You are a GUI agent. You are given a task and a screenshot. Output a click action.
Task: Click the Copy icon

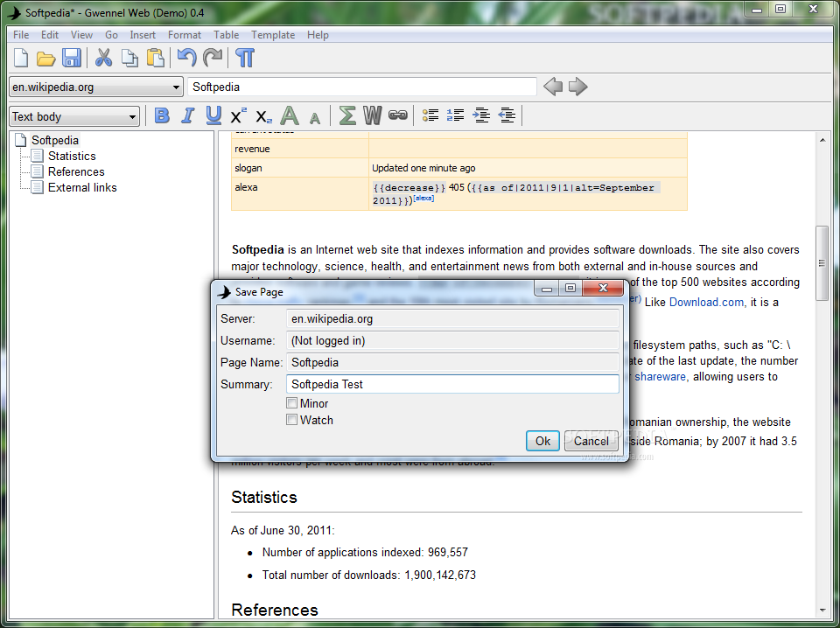point(129,57)
